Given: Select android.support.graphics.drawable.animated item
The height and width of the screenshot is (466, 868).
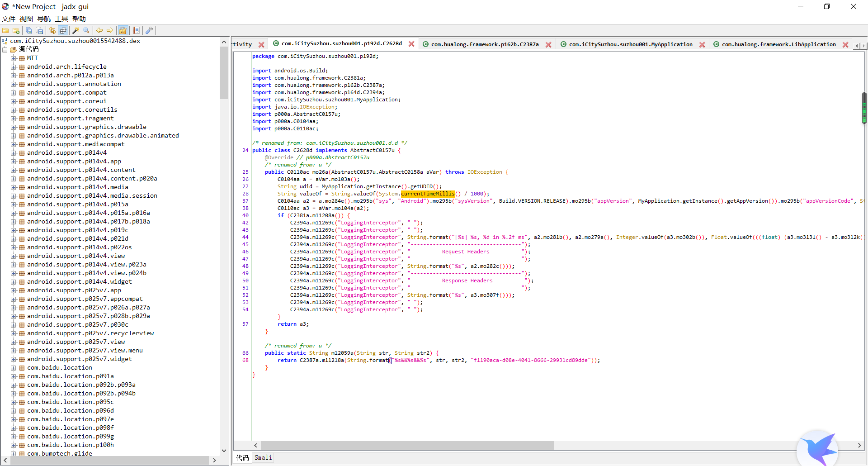Looking at the screenshot, I should [103, 135].
